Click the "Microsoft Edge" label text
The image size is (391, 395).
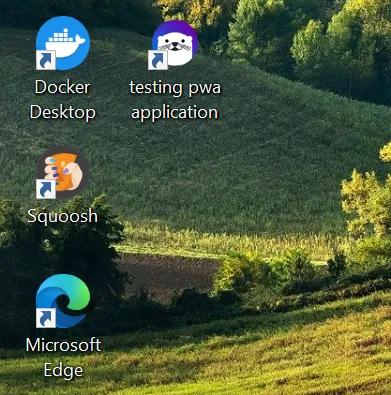pyautogui.click(x=63, y=358)
